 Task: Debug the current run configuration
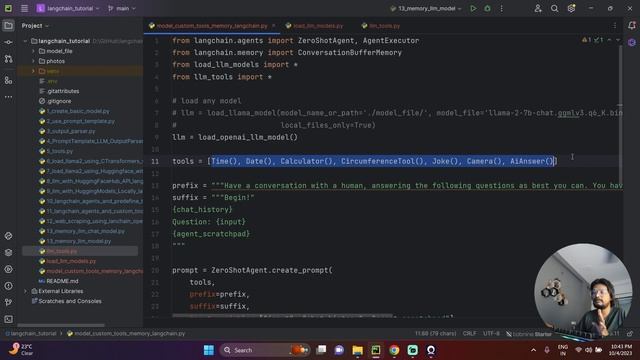click(487, 8)
